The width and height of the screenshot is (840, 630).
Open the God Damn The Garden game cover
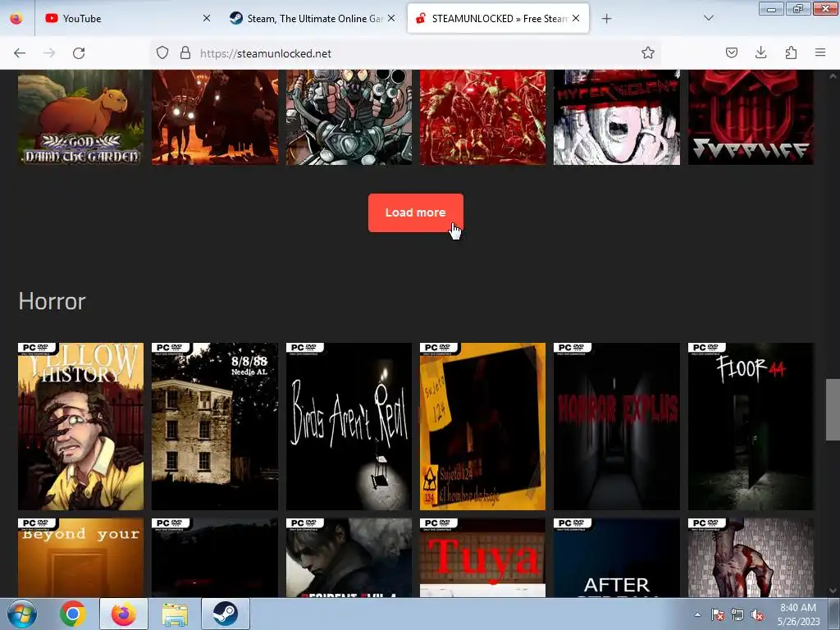tap(81, 116)
